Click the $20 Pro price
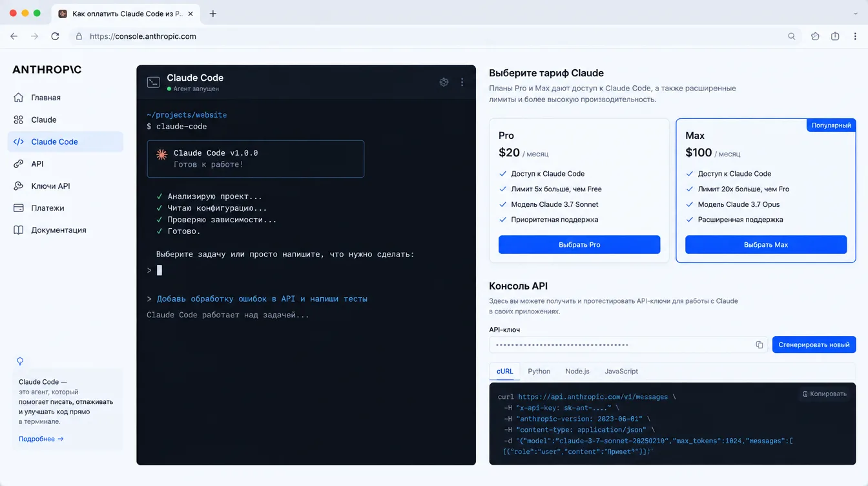Image resolution: width=868 pixels, height=486 pixels. (x=509, y=153)
